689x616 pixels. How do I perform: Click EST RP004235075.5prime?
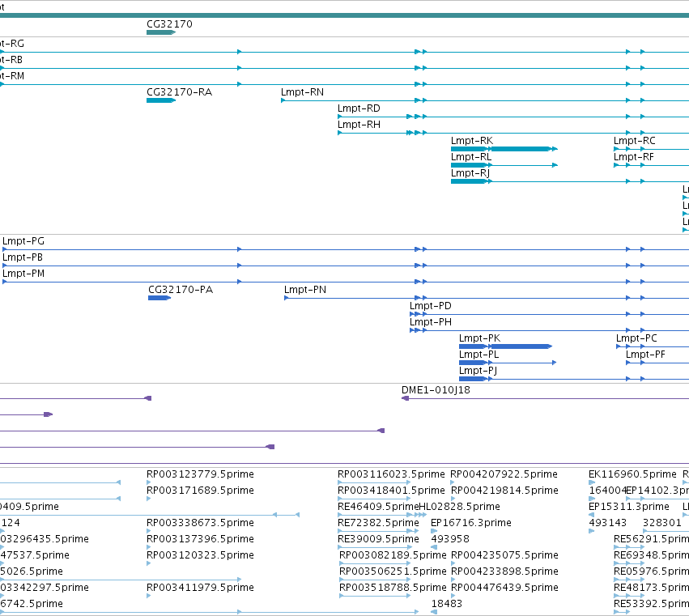point(504,556)
